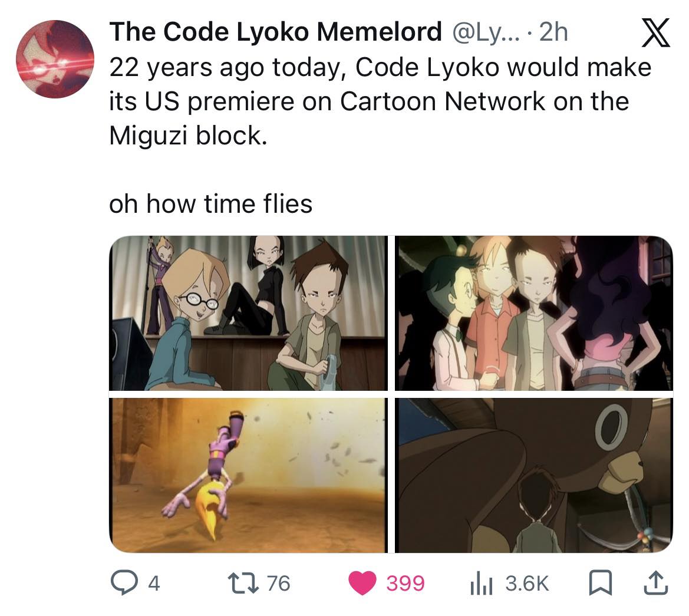Open Code Lyoko Memelord profile avatar

(x=55, y=59)
